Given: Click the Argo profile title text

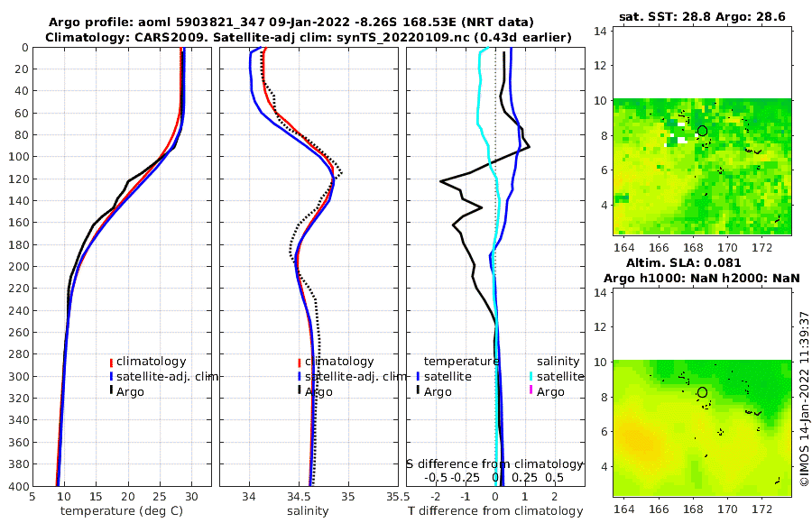Looking at the screenshot, I should click(x=291, y=23).
